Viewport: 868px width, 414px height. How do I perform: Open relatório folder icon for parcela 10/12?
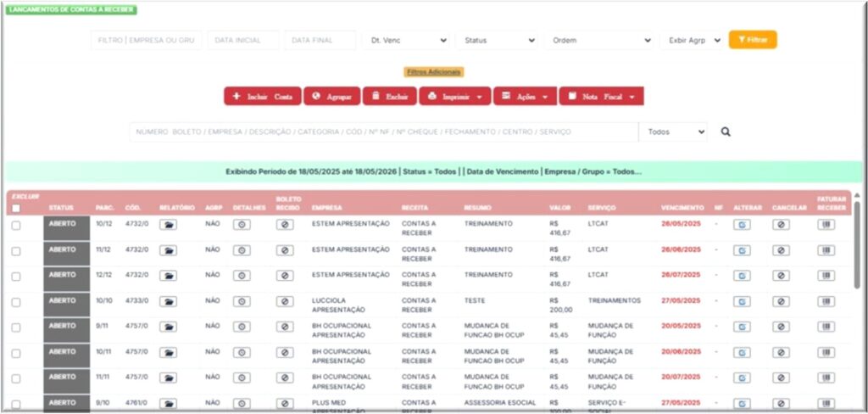168,225
